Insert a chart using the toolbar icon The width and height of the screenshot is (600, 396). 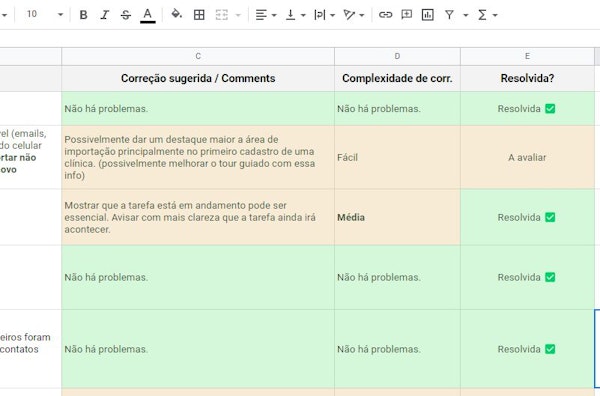427,15
